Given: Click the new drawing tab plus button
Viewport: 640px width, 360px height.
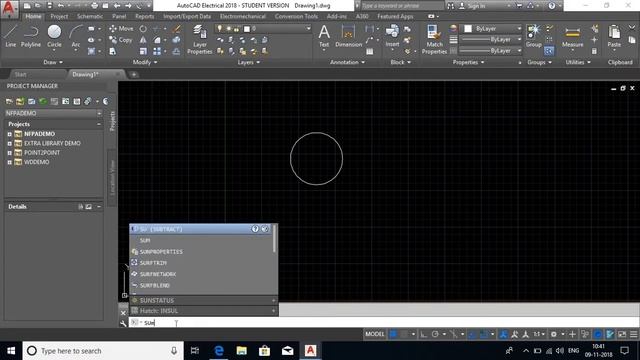Looking at the screenshot, I should pyautogui.click(x=134, y=74).
